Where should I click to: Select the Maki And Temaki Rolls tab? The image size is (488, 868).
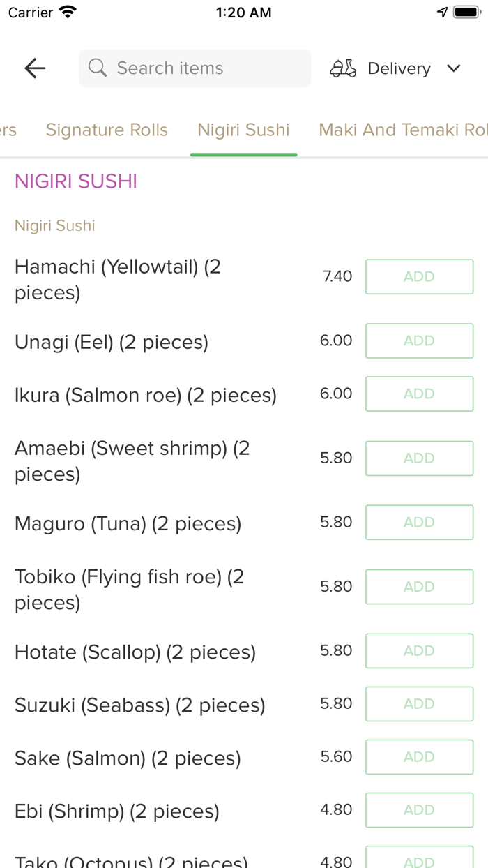tap(403, 130)
